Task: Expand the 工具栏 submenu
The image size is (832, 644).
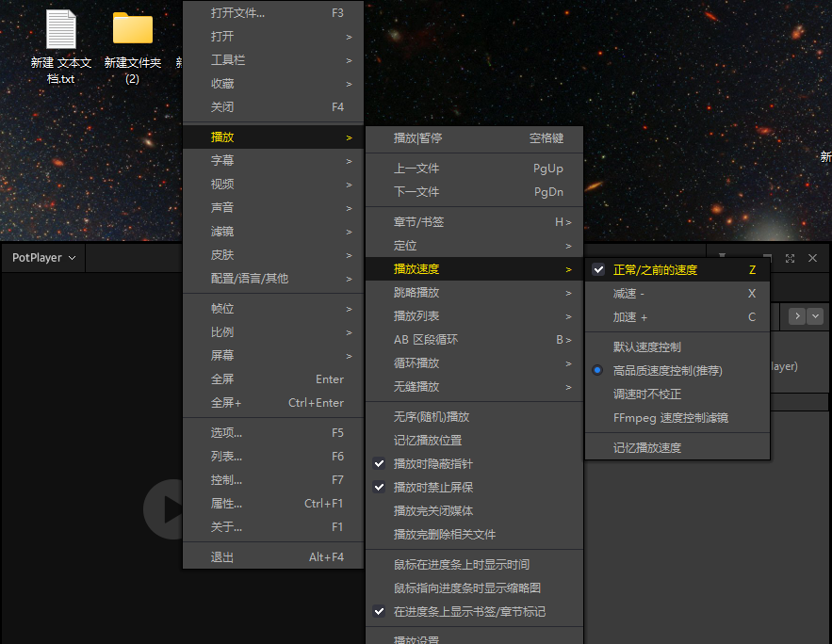Action: (273, 60)
